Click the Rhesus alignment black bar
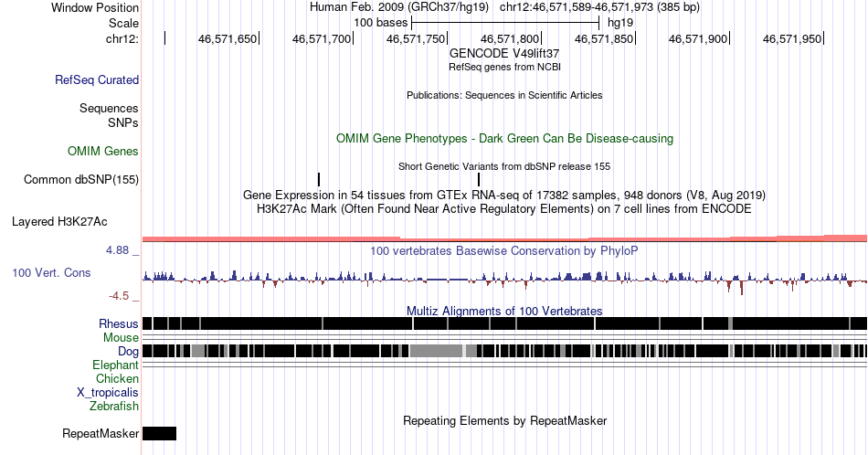This screenshot has height=455, width=868. click(x=504, y=323)
